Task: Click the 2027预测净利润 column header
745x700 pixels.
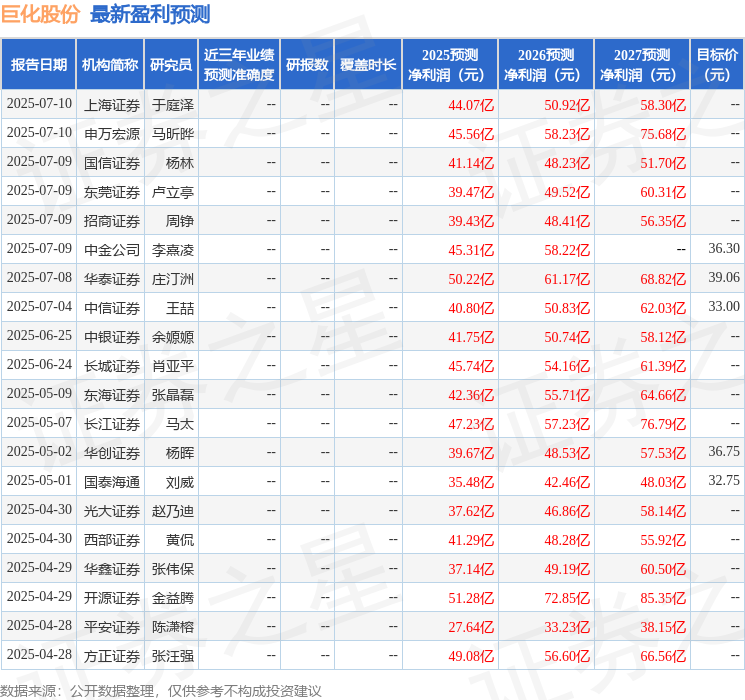Action: 641,65
